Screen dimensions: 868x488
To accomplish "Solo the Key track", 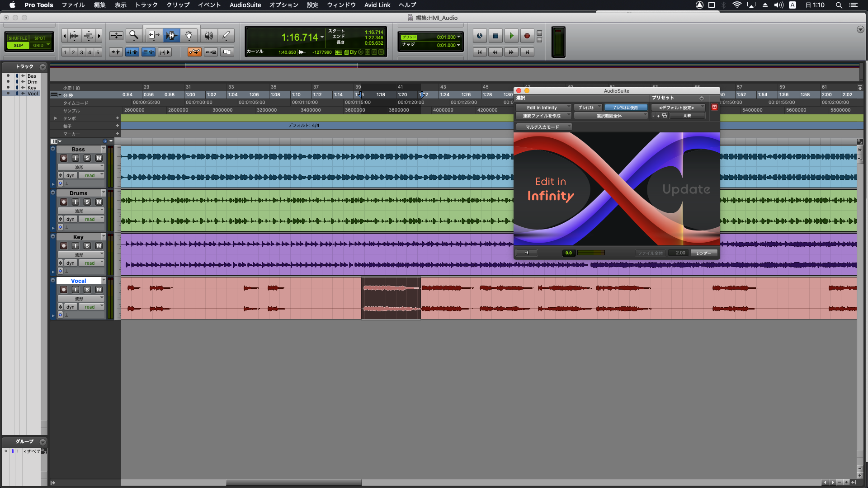I will [87, 246].
